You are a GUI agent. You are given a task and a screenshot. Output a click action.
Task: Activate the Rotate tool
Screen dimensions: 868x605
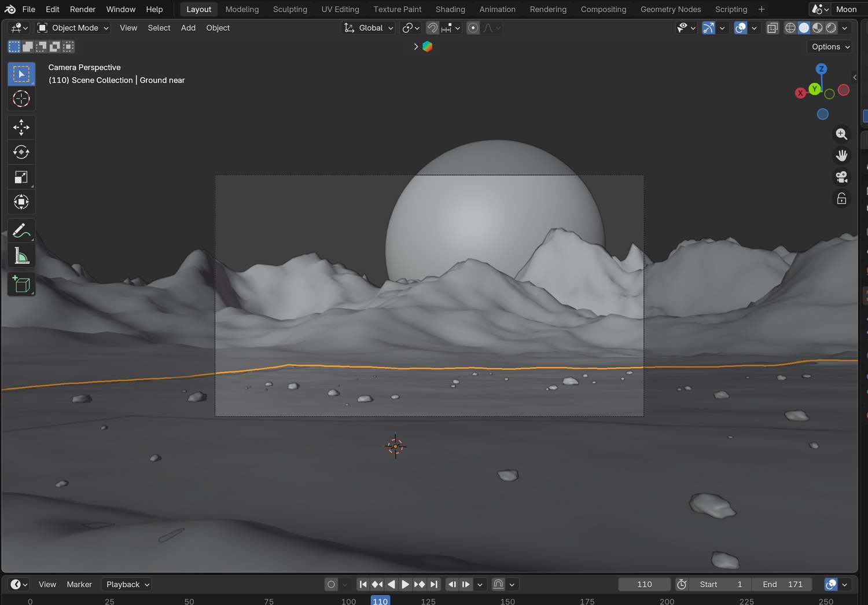(x=21, y=152)
